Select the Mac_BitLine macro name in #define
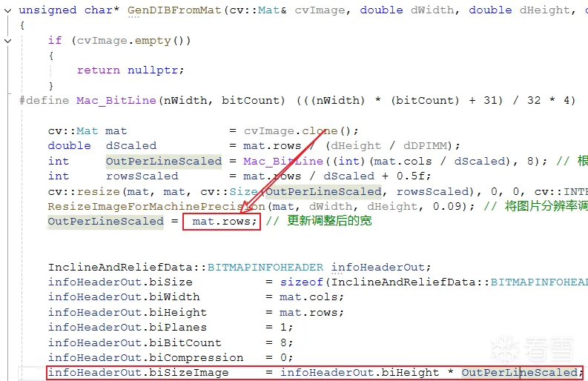Viewport: 588px width, 381px height. pyautogui.click(x=116, y=101)
